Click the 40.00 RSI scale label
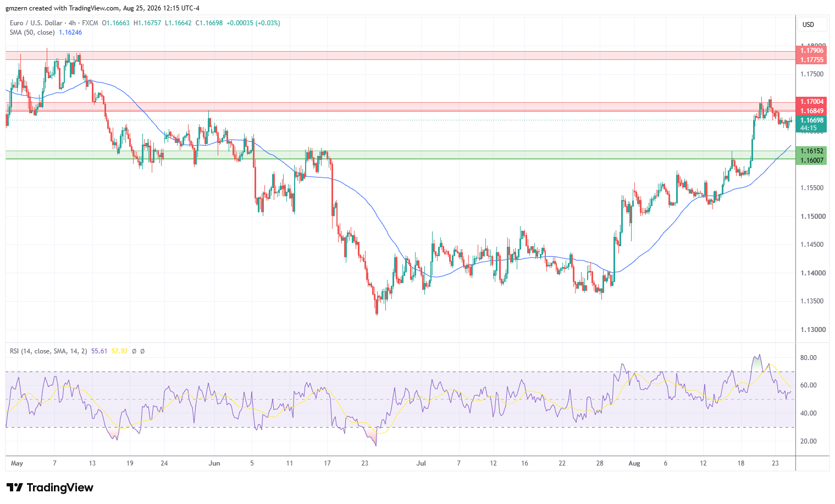 click(808, 413)
